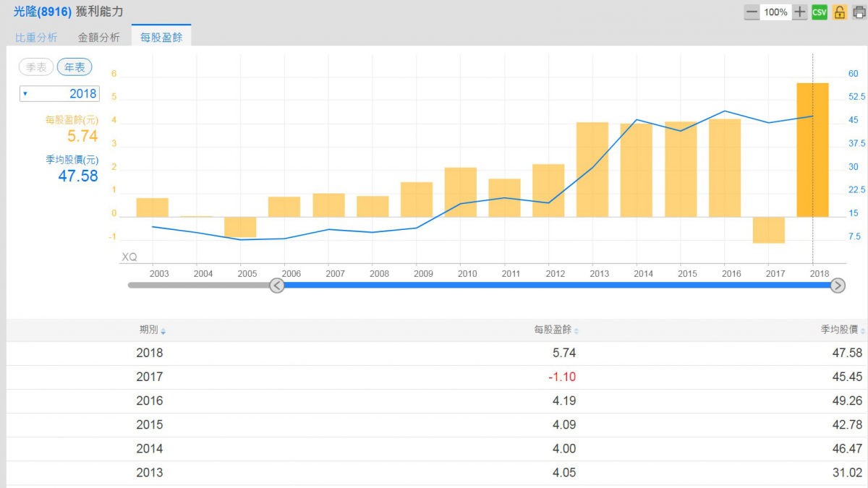Viewport: 868px width, 488px height.
Task: Click the blue range slider track
Action: (557, 286)
